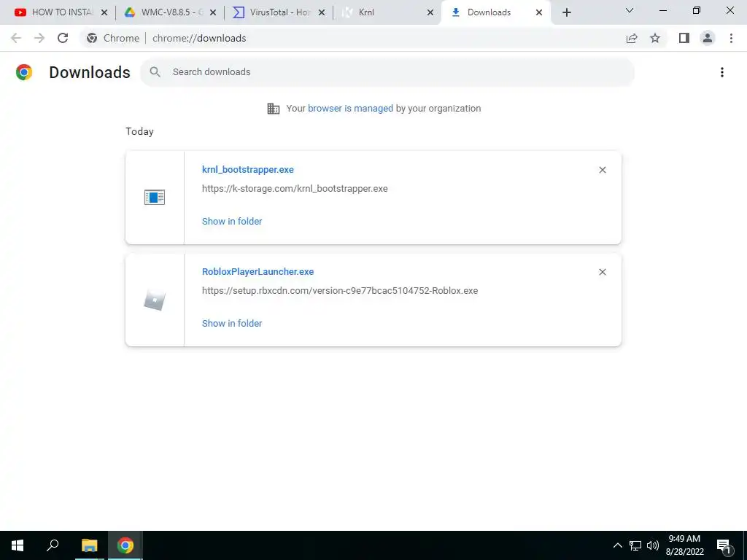Open the 'browser is managed' link

[x=350, y=109]
